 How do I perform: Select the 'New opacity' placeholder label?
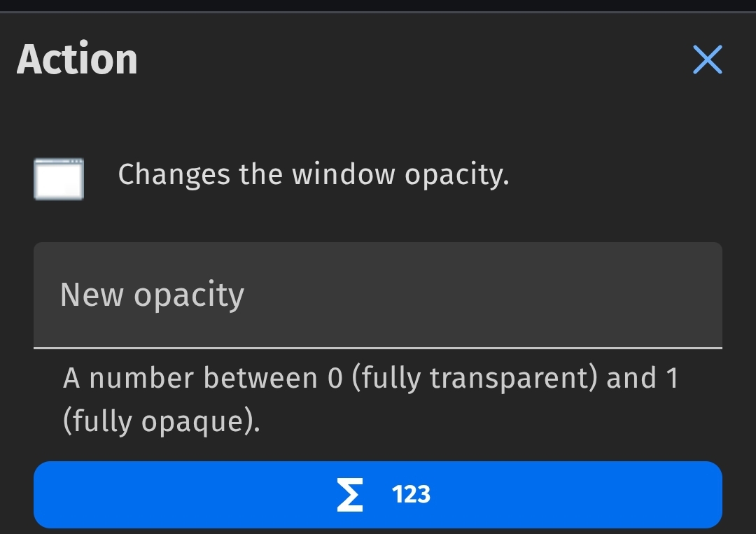(153, 295)
